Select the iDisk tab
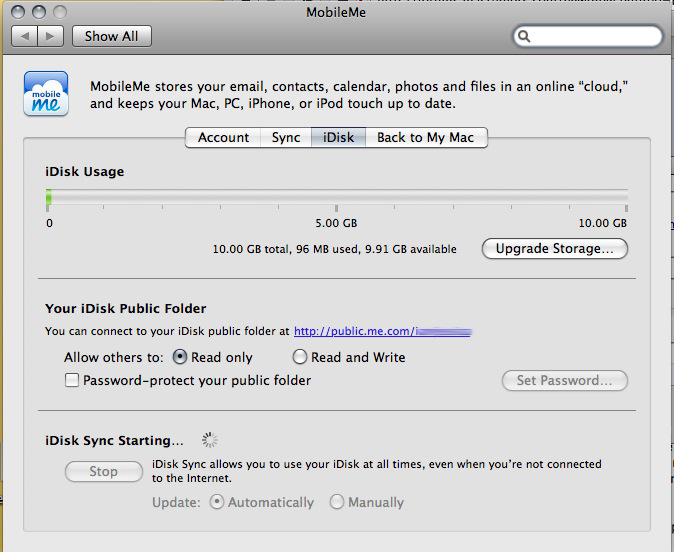This screenshot has height=552, width=674. (x=338, y=138)
